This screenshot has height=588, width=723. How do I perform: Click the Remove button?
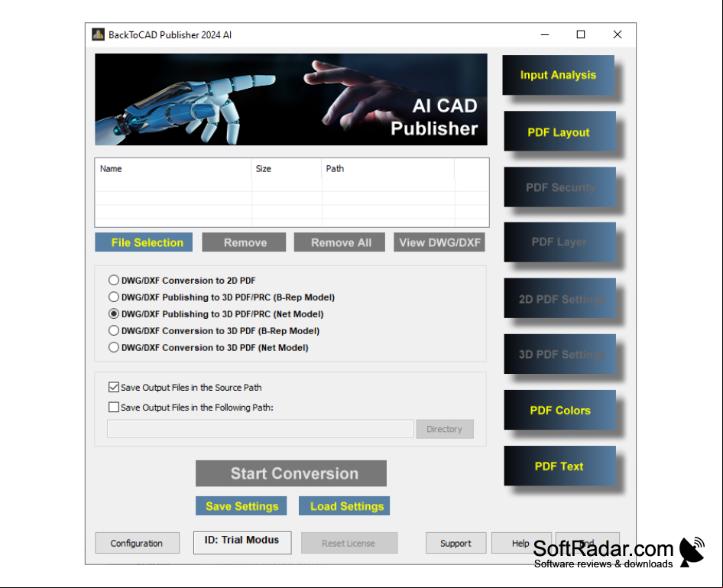pos(244,242)
